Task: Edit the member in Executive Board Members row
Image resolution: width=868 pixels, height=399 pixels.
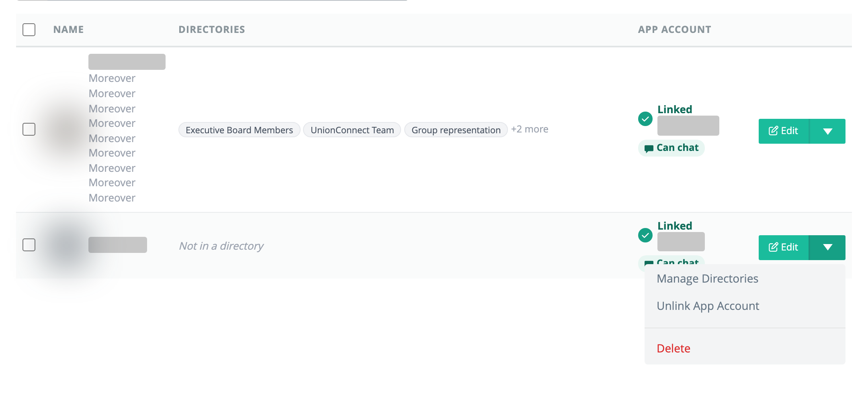Action: (x=783, y=131)
